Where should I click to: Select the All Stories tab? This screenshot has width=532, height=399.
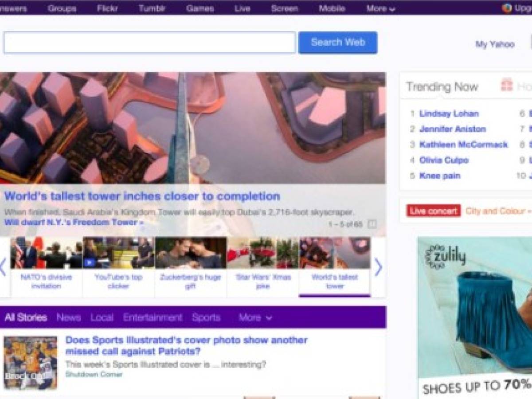(x=26, y=317)
